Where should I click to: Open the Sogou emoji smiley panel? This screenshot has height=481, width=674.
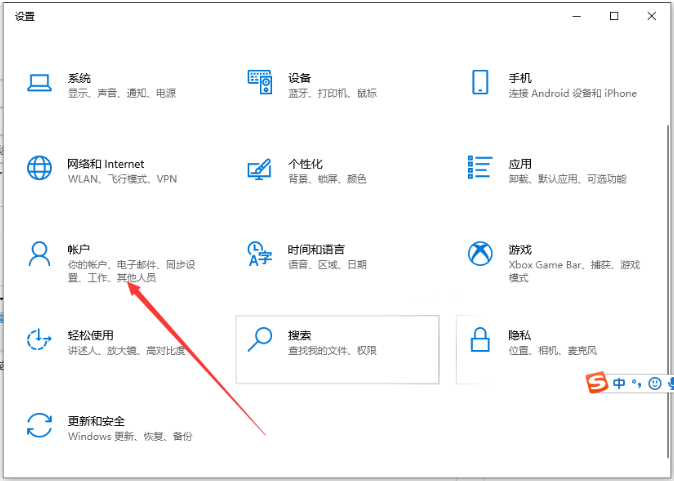coord(654,383)
